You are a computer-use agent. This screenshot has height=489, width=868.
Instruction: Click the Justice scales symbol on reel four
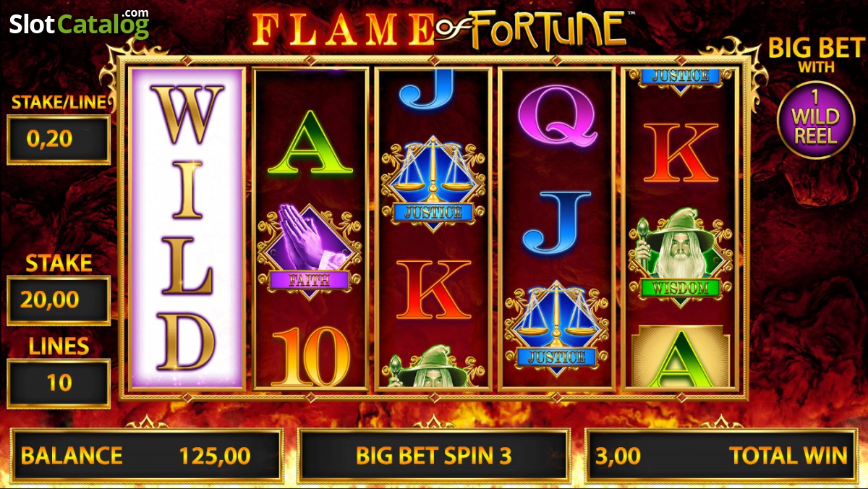[x=556, y=328]
